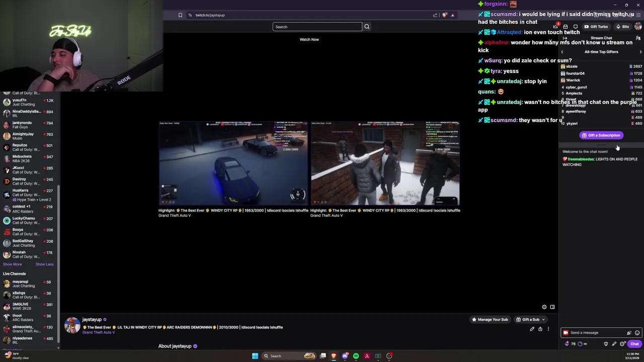Open 3MGLIVE WWE 2K25 channel
644x362 pixels.
click(29, 306)
